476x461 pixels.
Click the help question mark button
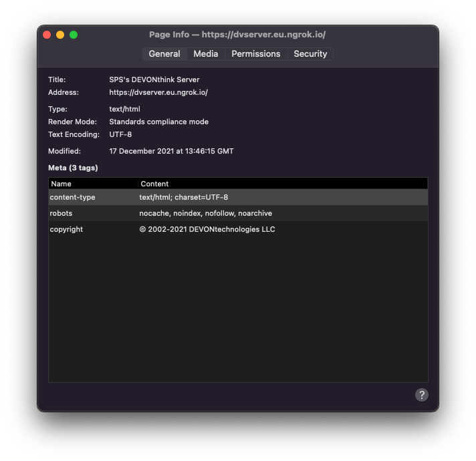click(x=421, y=395)
